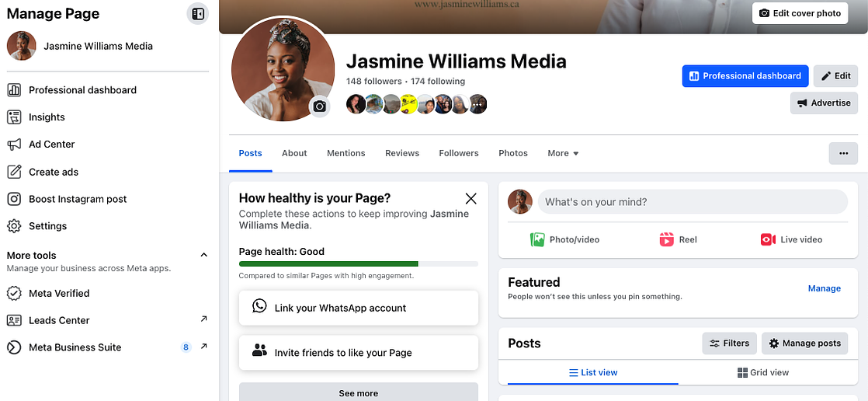Click the Advertise button

click(x=824, y=103)
